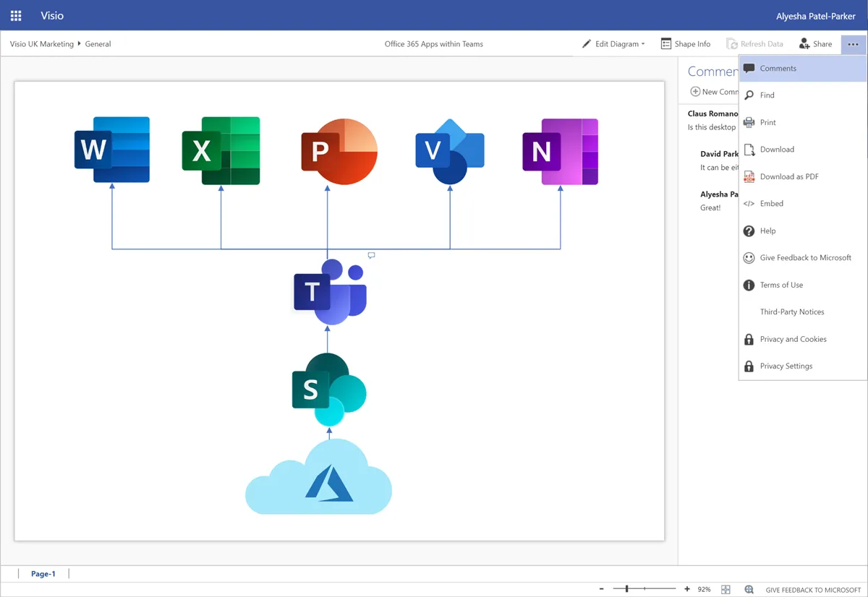
Task: Open Shape Info panel
Action: pos(685,43)
